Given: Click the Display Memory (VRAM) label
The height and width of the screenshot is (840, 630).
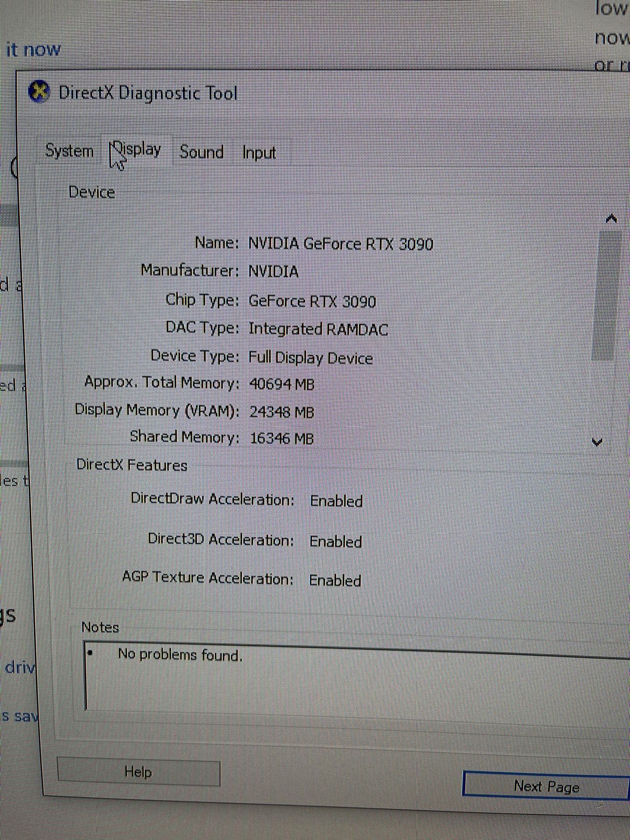Looking at the screenshot, I should 157,410.
